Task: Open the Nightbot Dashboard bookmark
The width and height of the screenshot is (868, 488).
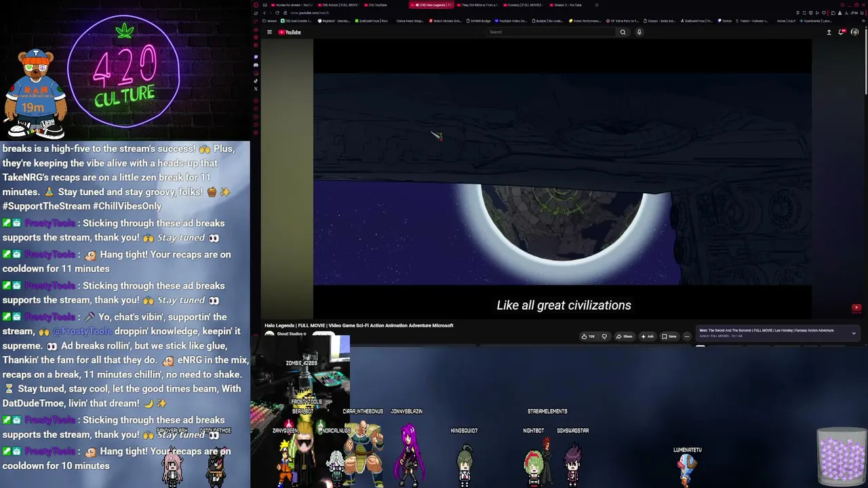Action: tap(335, 21)
